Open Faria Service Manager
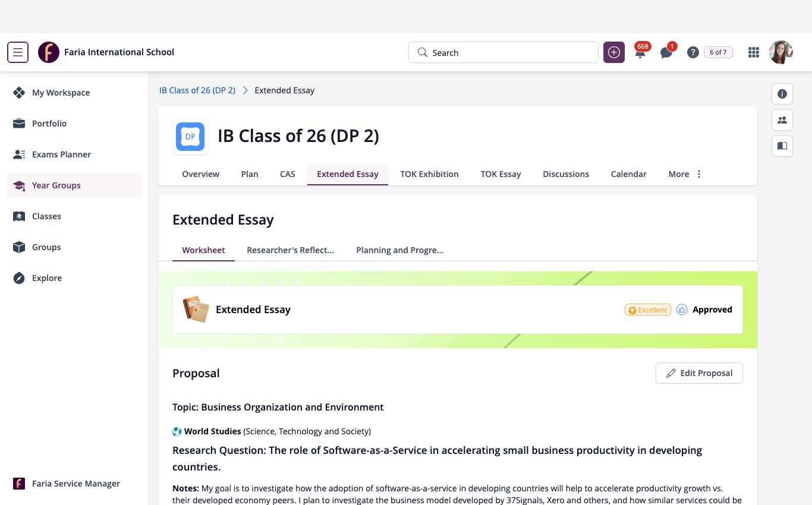 pyautogui.click(x=74, y=484)
